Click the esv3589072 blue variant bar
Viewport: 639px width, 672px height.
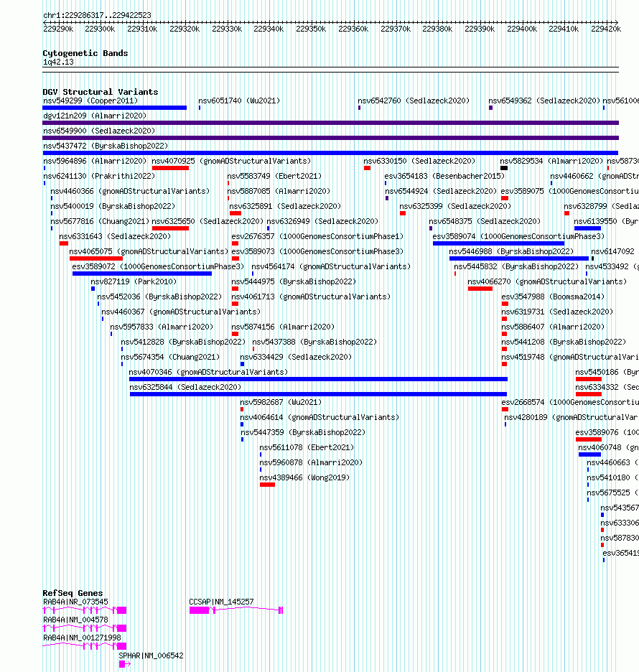pos(142,274)
